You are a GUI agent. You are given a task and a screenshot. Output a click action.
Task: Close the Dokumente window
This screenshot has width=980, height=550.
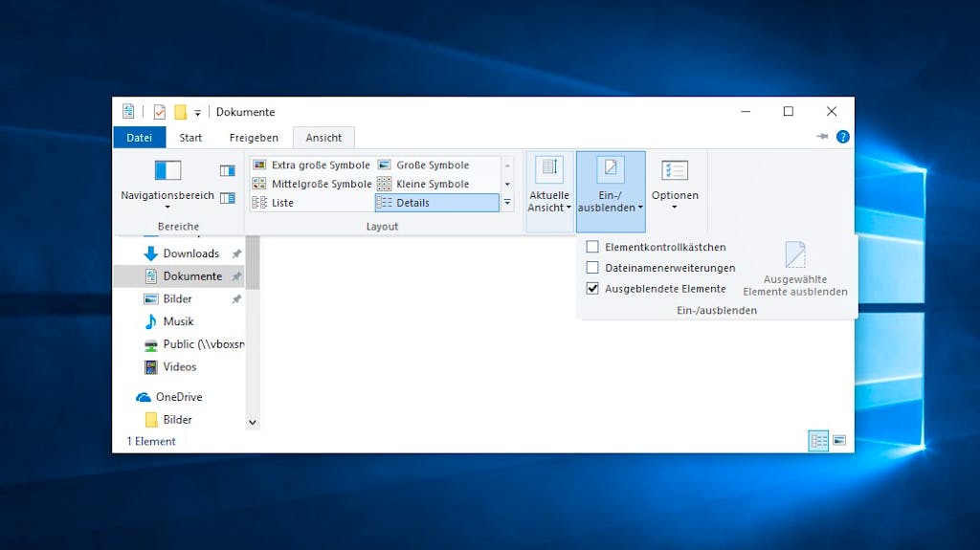pyautogui.click(x=832, y=111)
